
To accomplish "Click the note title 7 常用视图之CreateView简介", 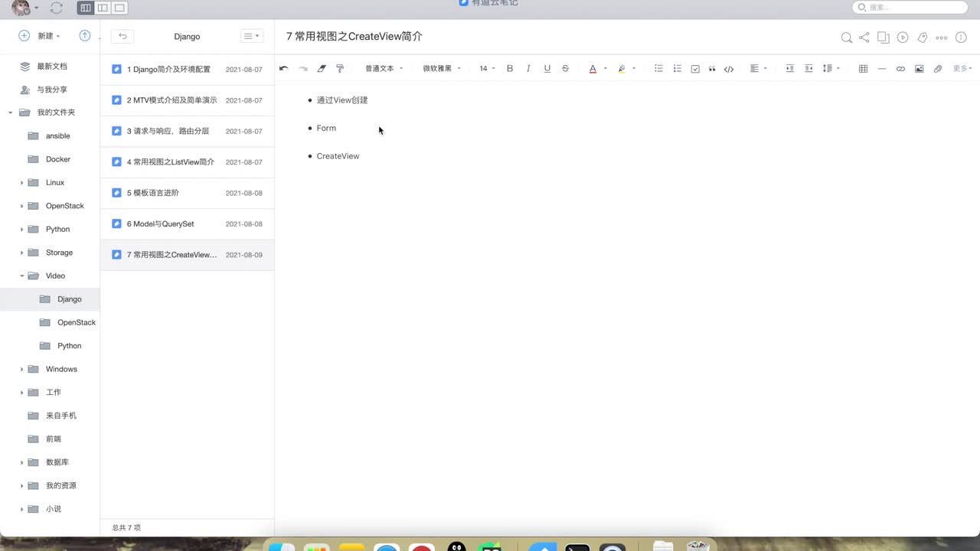I will pos(354,36).
